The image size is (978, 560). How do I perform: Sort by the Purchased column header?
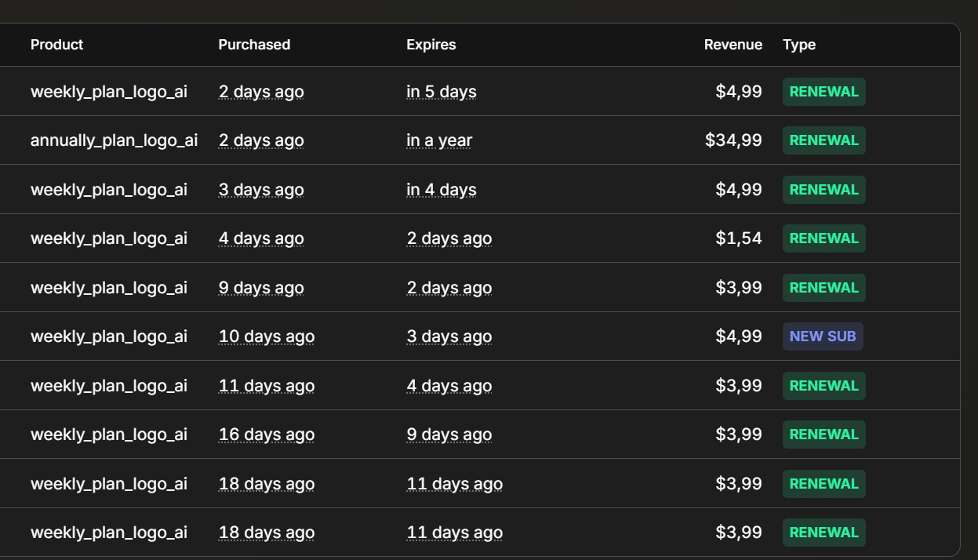coord(254,45)
